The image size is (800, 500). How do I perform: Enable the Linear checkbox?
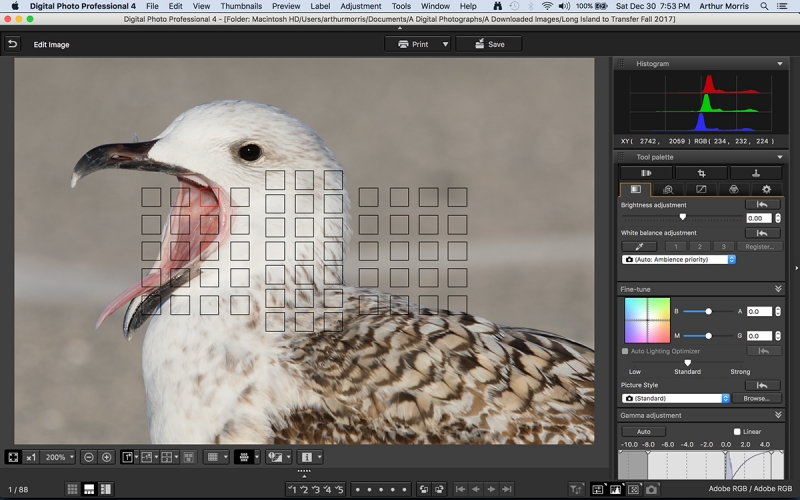click(x=737, y=432)
